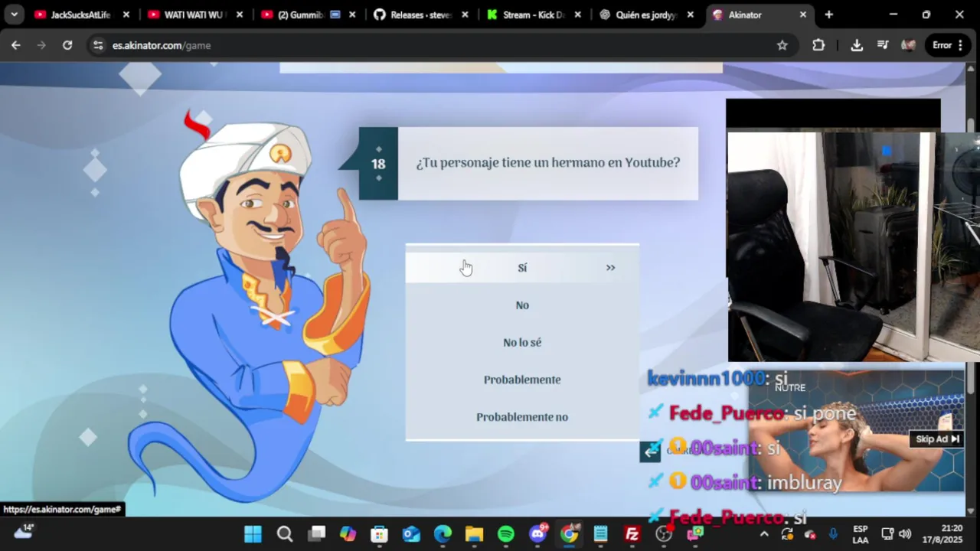Go forward in browser history

click(x=41, y=45)
